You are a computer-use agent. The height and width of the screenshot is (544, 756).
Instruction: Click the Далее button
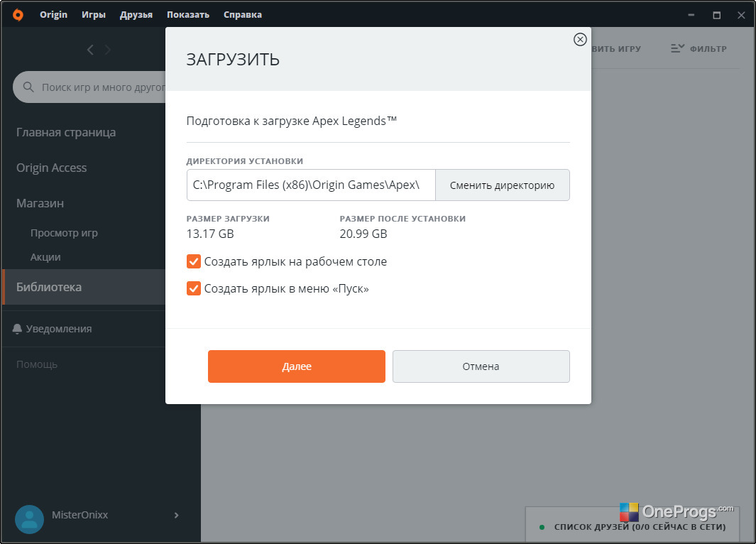297,366
